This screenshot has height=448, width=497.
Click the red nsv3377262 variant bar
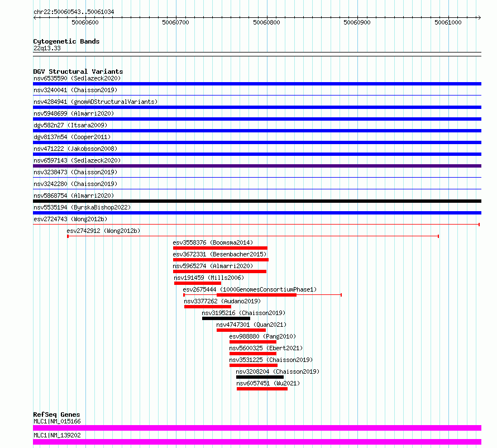pos(208,307)
